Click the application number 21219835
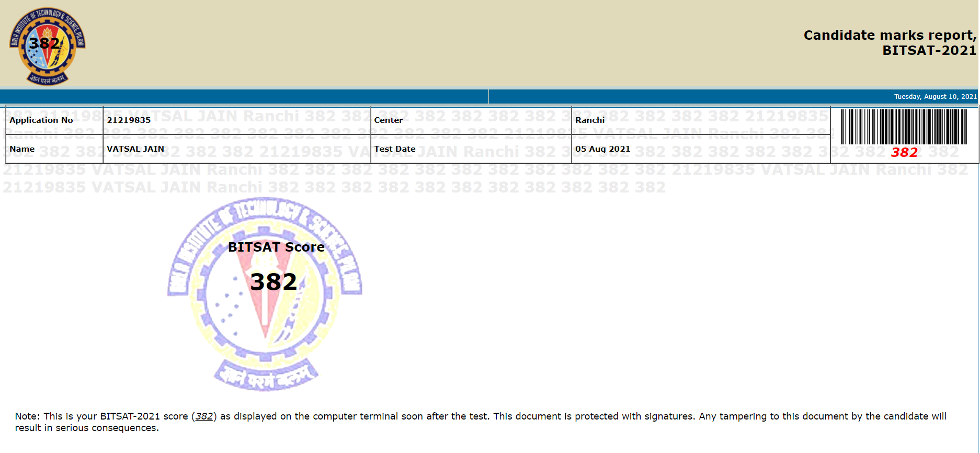 pos(129,120)
